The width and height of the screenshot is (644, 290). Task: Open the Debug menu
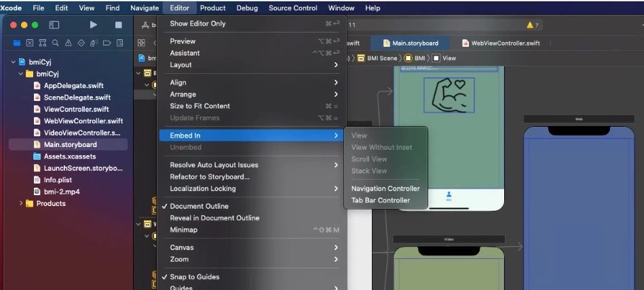pyautogui.click(x=247, y=8)
